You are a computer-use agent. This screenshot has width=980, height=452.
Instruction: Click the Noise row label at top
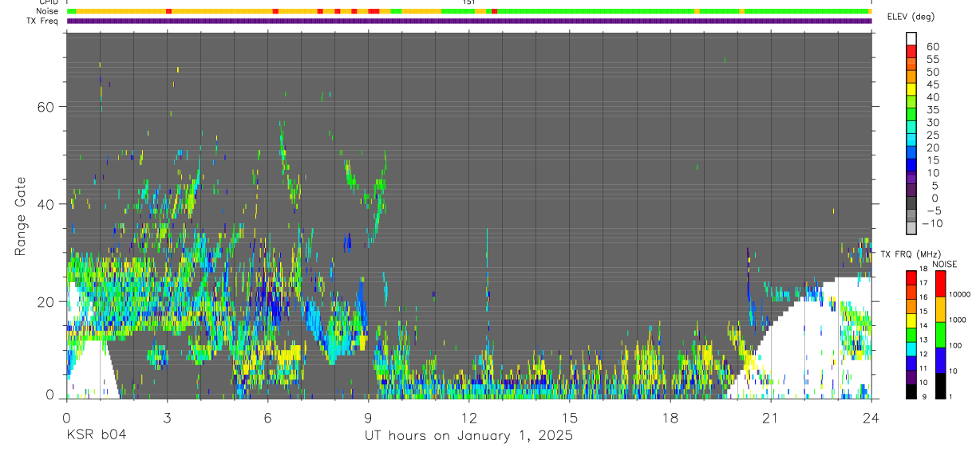click(47, 11)
